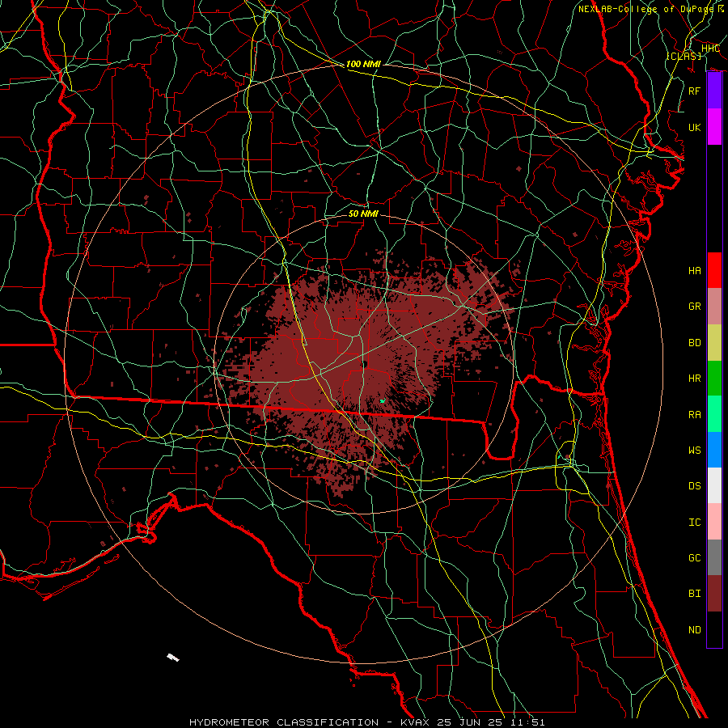This screenshot has height=728, width=728.
Task: Click the small cyan rain echo pixel
Action: click(x=383, y=400)
